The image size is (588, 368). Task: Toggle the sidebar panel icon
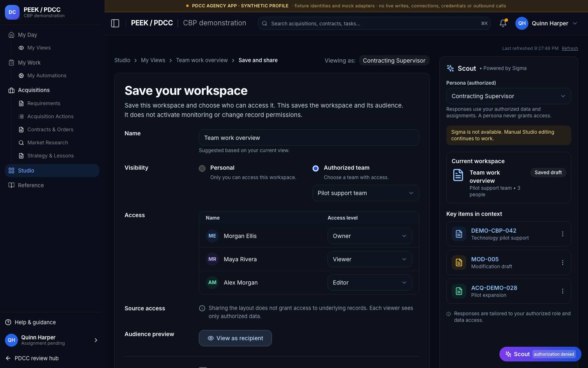pyautogui.click(x=115, y=23)
